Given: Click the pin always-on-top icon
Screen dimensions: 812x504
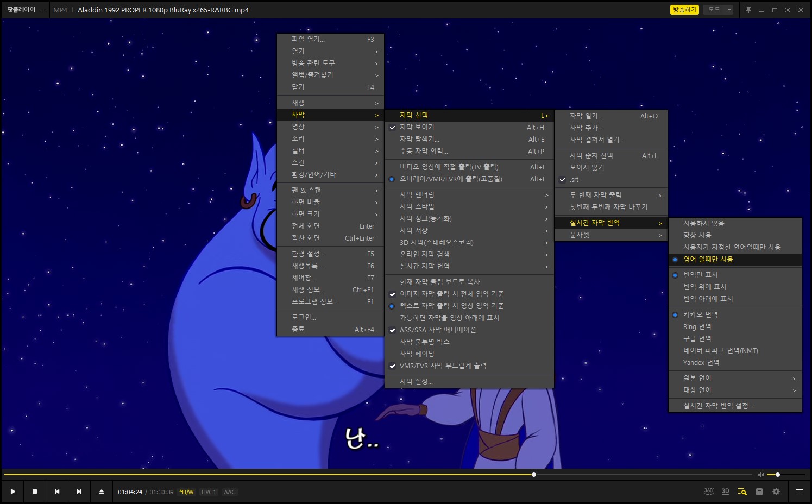Looking at the screenshot, I should pyautogui.click(x=748, y=10).
